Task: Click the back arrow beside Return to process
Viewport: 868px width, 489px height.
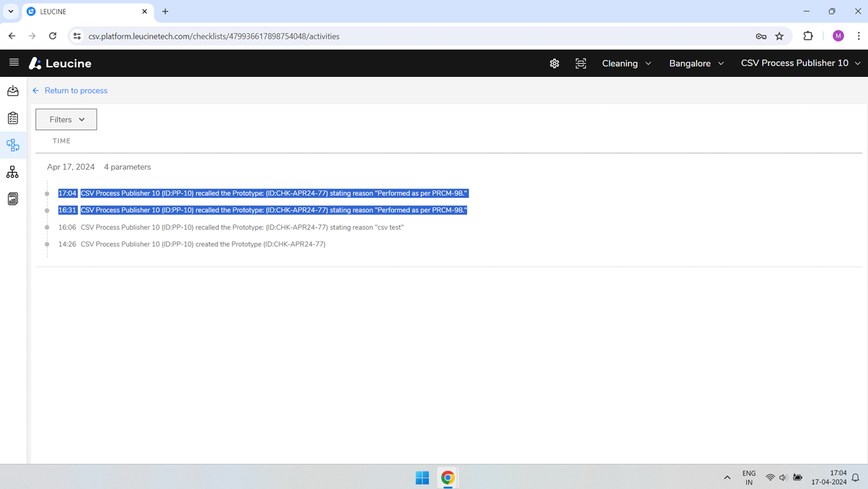Action: (x=36, y=90)
